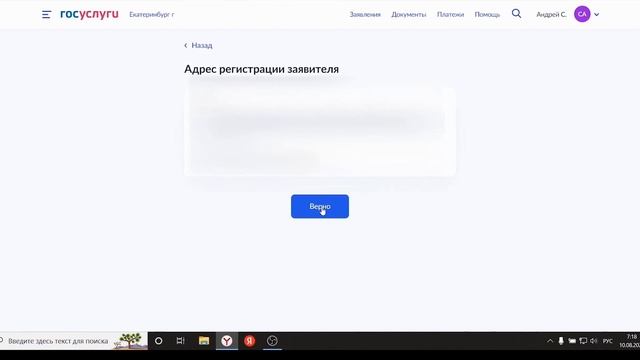Confirm address with the Верно button

point(320,207)
